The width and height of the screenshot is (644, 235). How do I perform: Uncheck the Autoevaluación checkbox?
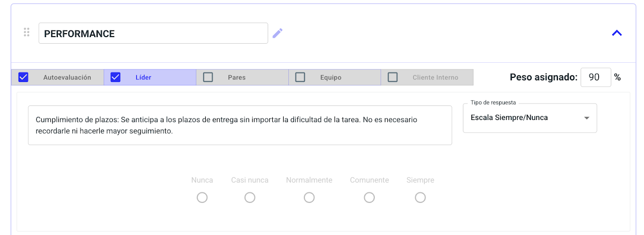tap(23, 77)
